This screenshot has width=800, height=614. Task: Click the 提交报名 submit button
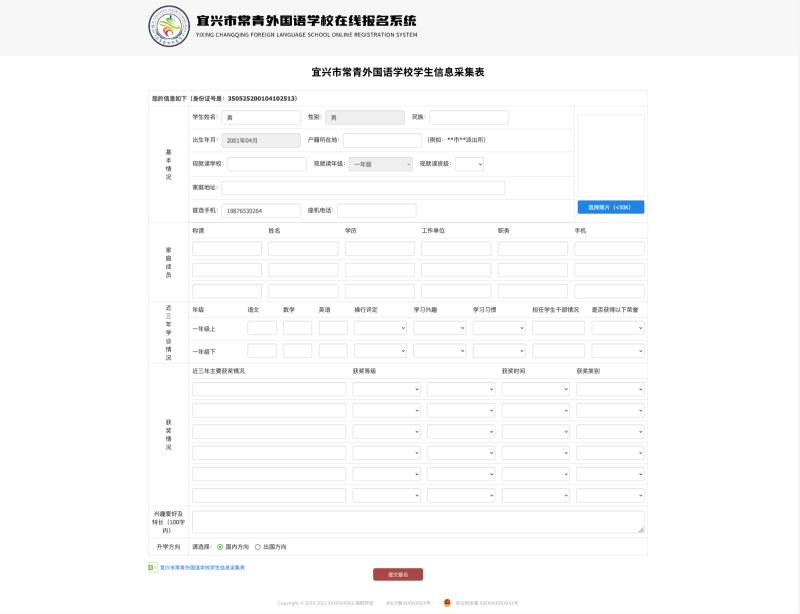pyautogui.click(x=398, y=573)
